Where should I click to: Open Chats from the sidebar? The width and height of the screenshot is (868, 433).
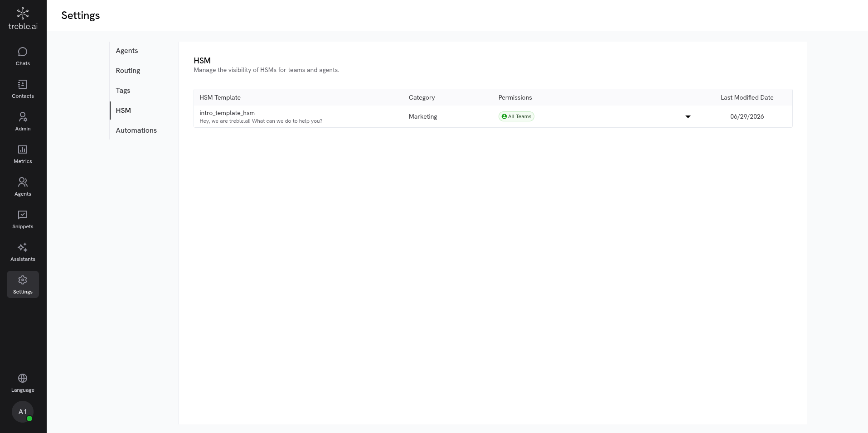tap(23, 57)
